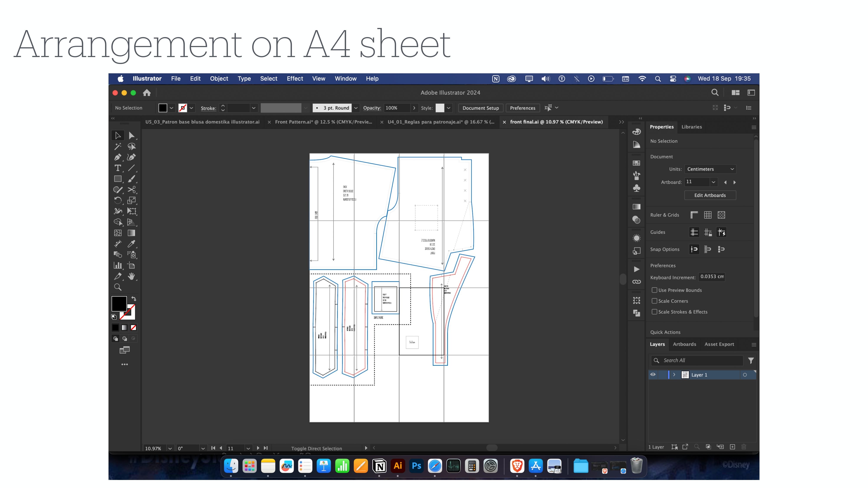
Task: Select the Eyedropper tool
Action: [x=132, y=244]
